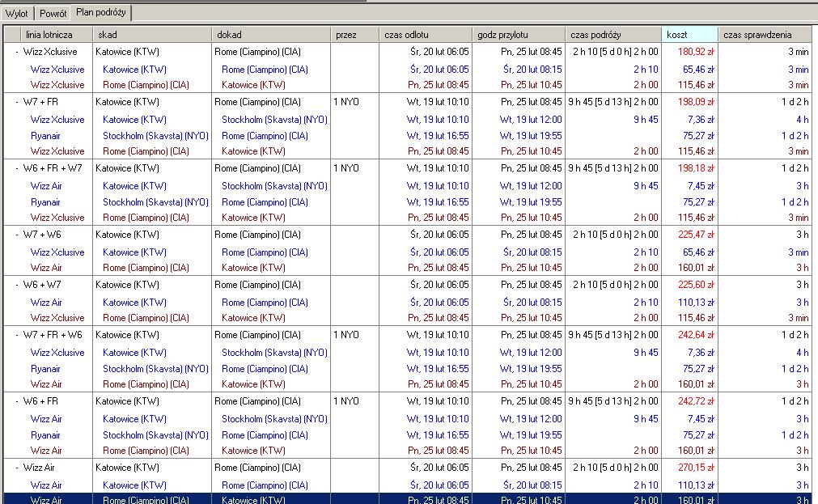Click Stockholm (Skavsta) (NYO) origin under W6 + FR

click(x=155, y=434)
